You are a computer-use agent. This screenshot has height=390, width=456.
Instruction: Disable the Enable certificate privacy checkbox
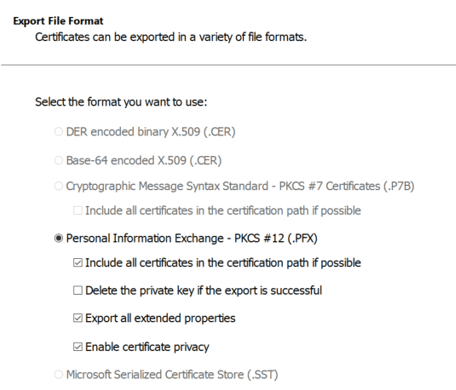tap(78, 347)
